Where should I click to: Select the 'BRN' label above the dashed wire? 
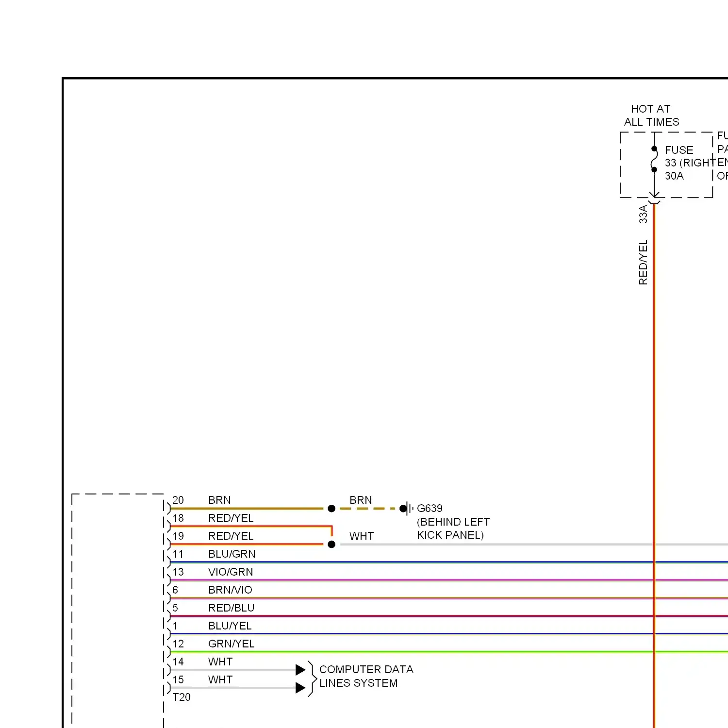[361, 500]
